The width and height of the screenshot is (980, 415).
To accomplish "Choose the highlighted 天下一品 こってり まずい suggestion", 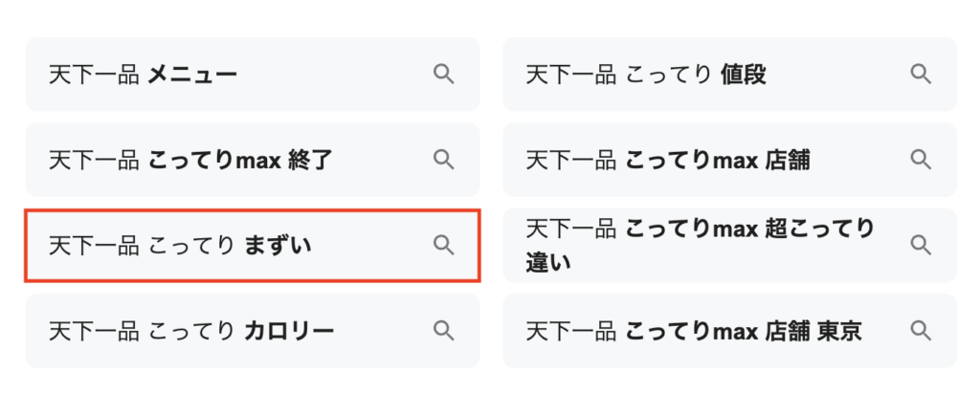I will coord(253,245).
